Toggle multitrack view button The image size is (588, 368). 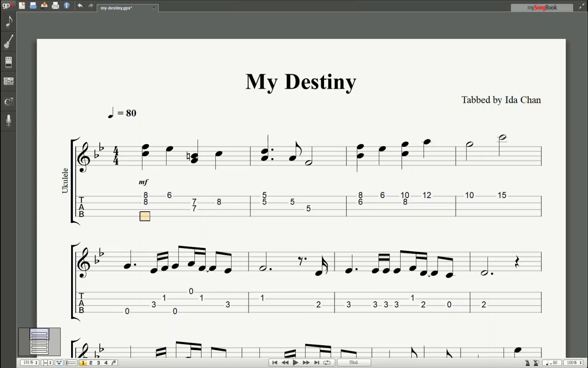(71, 363)
